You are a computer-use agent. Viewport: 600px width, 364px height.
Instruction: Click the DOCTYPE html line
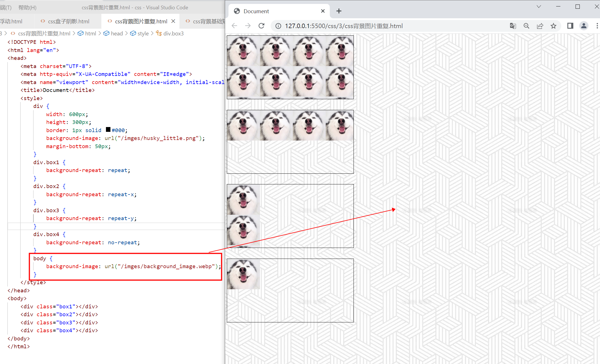[31, 42]
